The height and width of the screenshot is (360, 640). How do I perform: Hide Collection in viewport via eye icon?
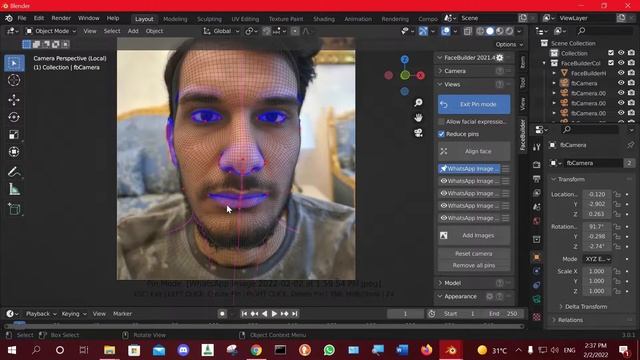coord(621,53)
